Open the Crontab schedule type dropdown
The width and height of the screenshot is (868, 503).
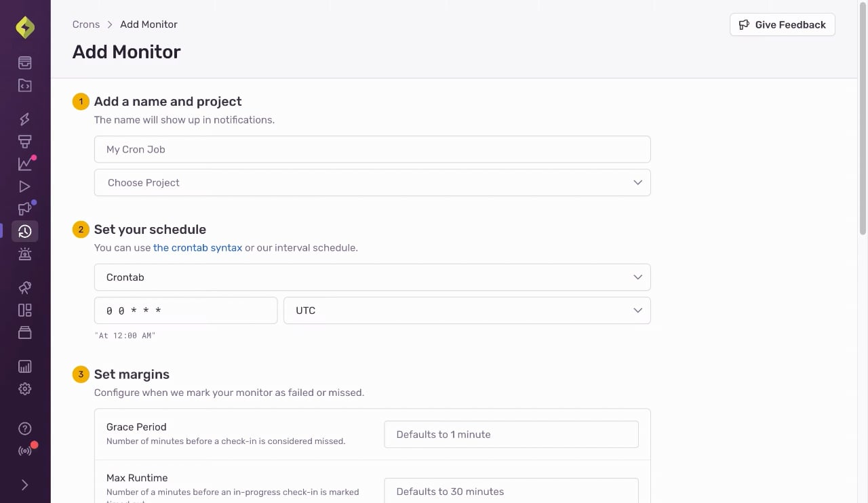pos(372,277)
